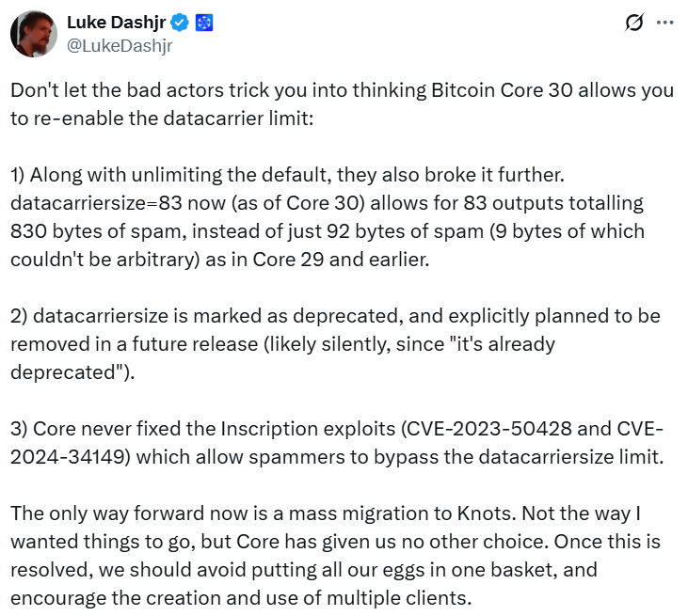Click the blue verified checkmark badge

[180, 23]
